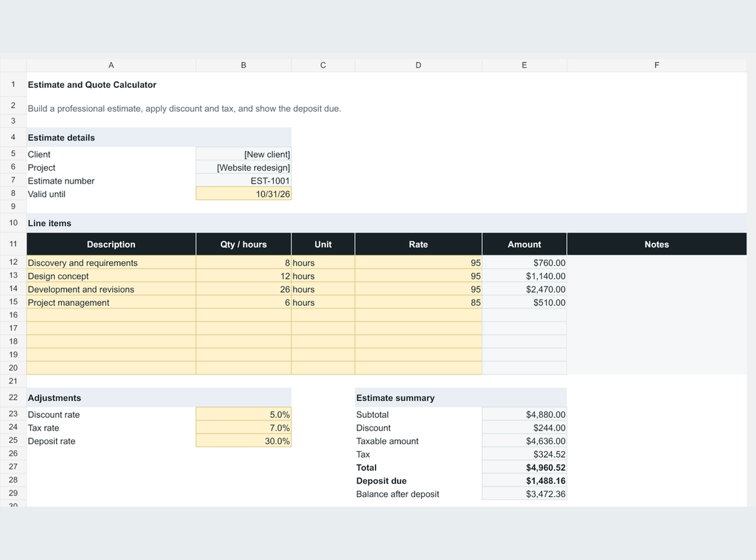Select the Project management rate cell

(418, 302)
